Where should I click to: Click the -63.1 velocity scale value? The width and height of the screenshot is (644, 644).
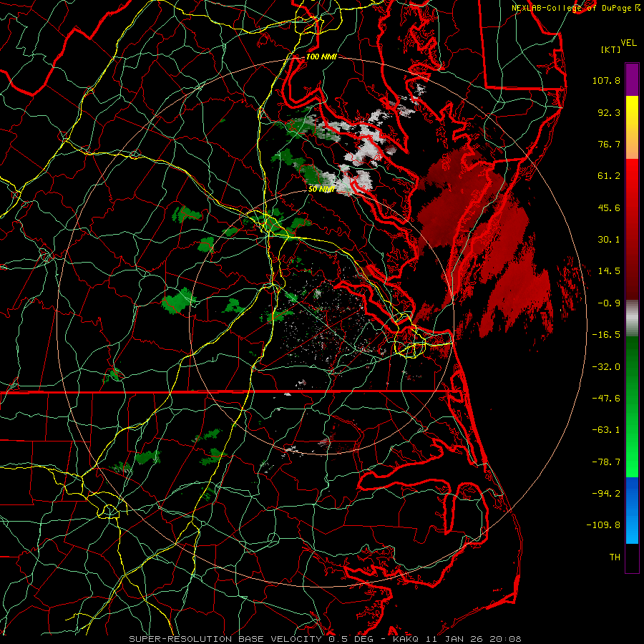[x=606, y=430]
